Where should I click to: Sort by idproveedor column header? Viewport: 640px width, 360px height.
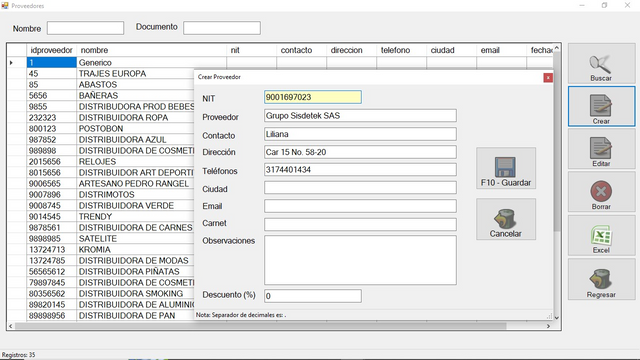(x=51, y=50)
